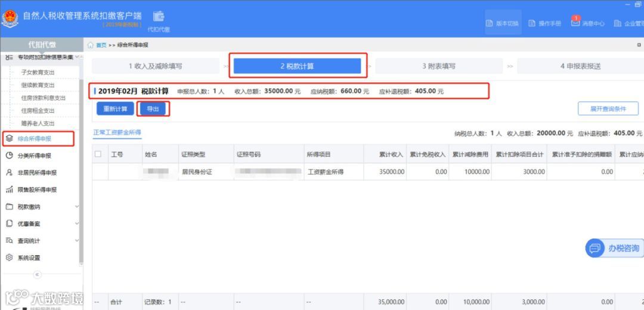Click the 查询统计 search icon
The width and height of the screenshot is (644, 310).
10,241
